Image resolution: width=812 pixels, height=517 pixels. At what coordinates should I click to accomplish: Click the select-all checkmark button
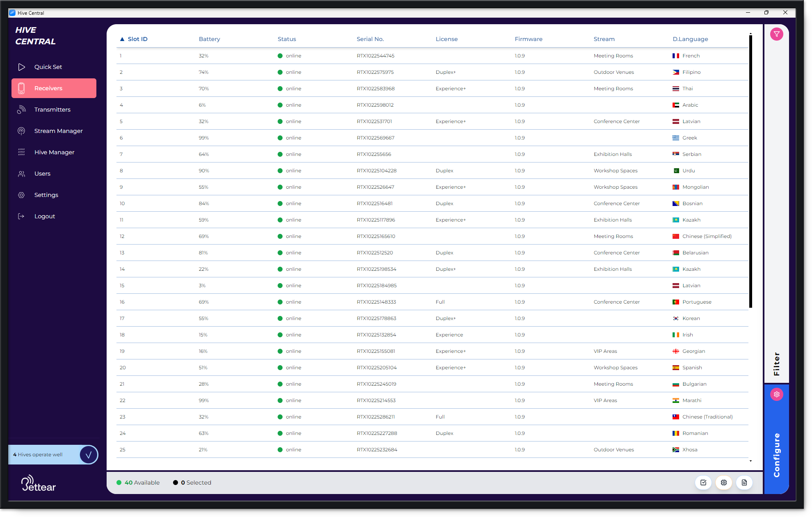coord(703,483)
